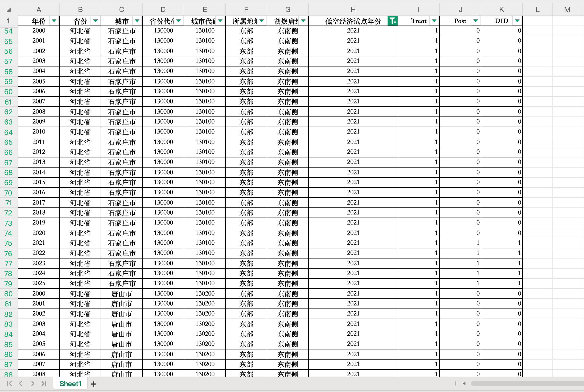The width and height of the screenshot is (584, 392).
Task: Open the Post column filter dropdown
Action: (476, 20)
